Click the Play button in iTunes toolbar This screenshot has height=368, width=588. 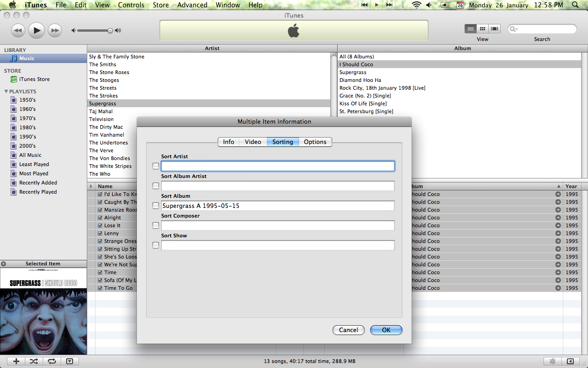pos(36,31)
